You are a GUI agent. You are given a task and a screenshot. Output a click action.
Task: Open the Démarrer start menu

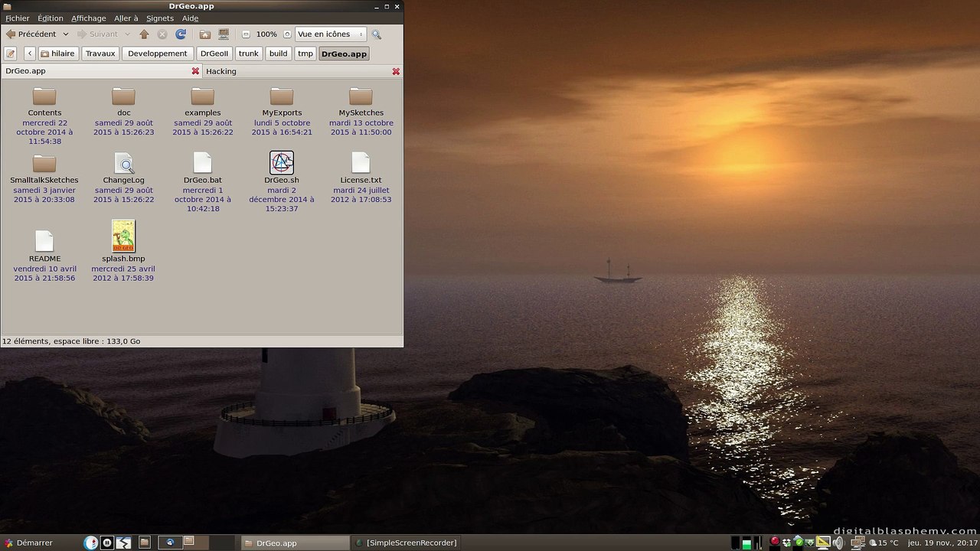[x=28, y=543]
